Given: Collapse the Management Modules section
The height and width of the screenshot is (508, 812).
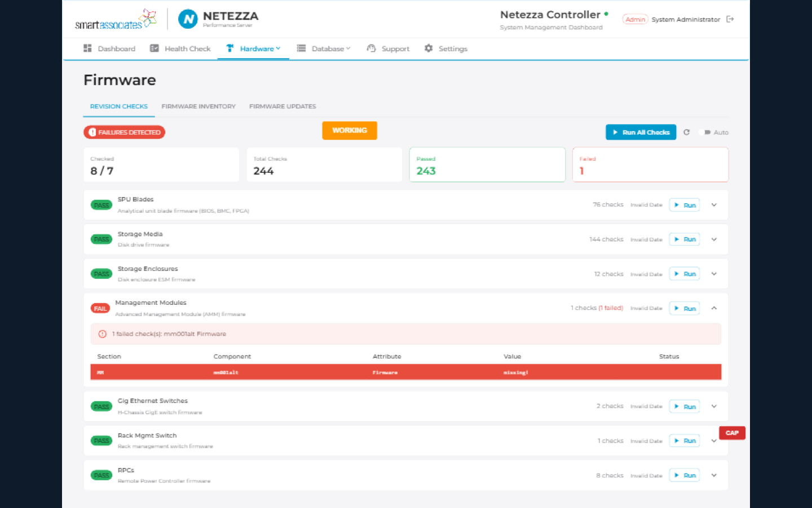Looking at the screenshot, I should click(714, 308).
